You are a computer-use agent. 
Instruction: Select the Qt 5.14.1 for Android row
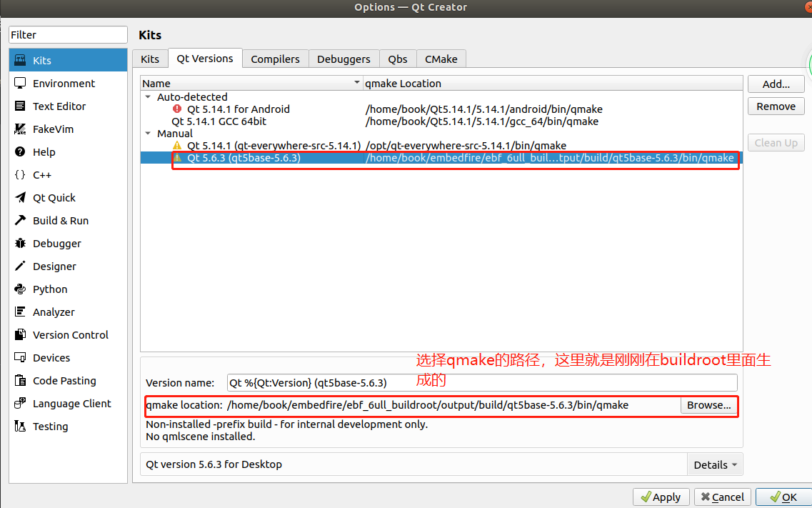click(x=441, y=109)
